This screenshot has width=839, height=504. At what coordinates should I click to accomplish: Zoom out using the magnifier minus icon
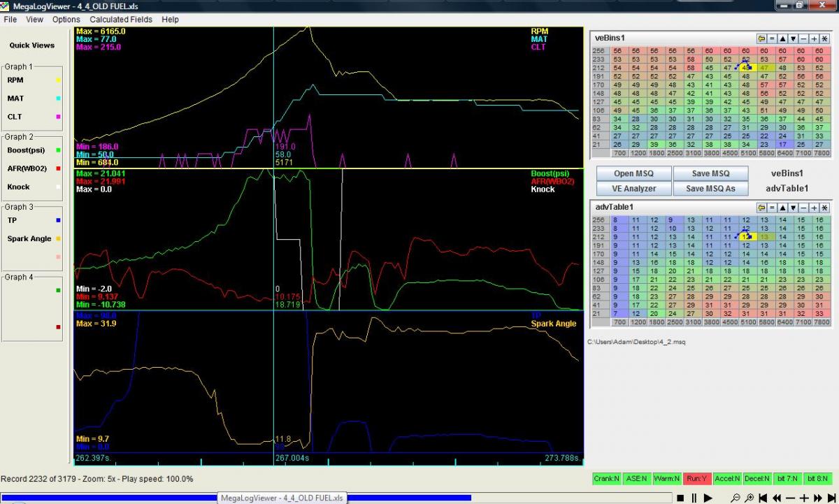(x=735, y=498)
